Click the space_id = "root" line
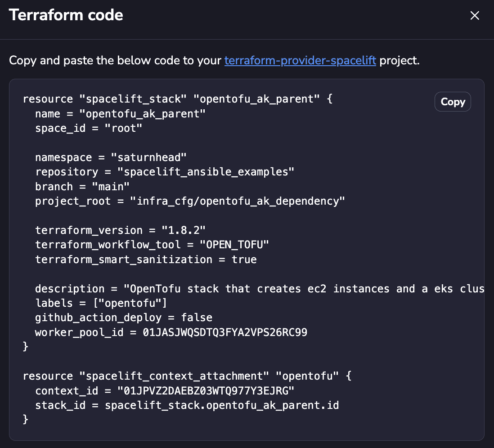The image size is (494, 448). [x=89, y=128]
